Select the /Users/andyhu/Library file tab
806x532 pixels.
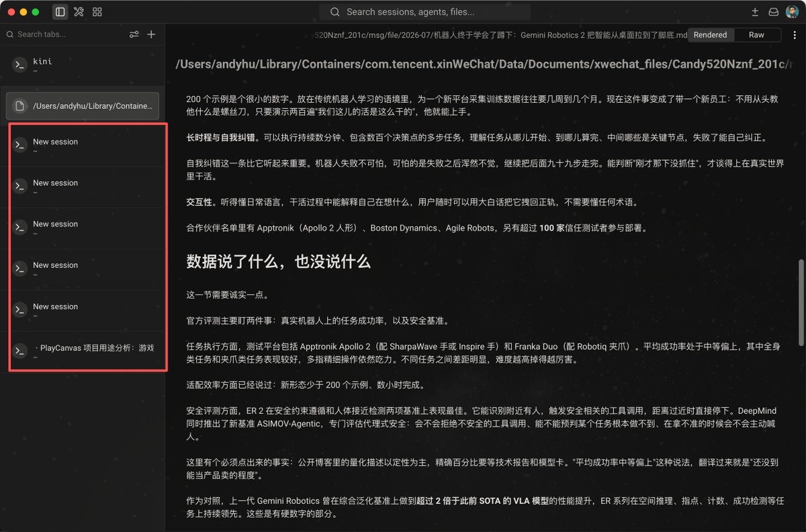[83, 106]
